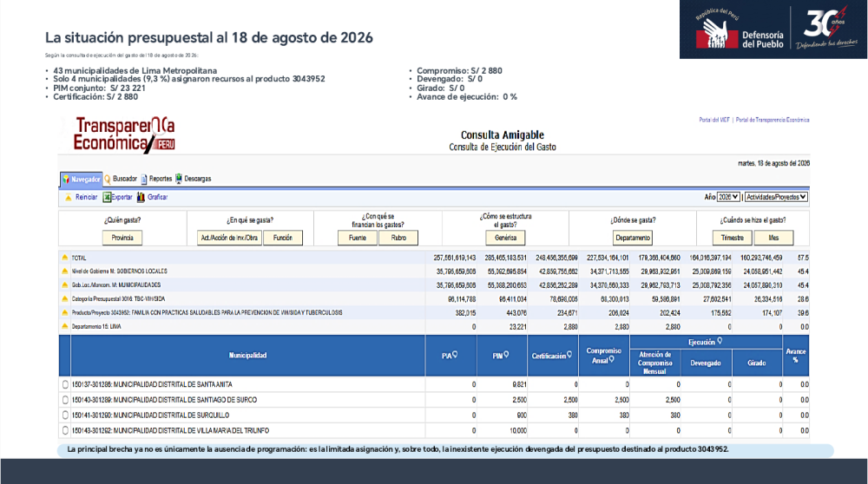868x484 pixels.
Task: Click the Descargas monitor icon
Action: (x=179, y=179)
